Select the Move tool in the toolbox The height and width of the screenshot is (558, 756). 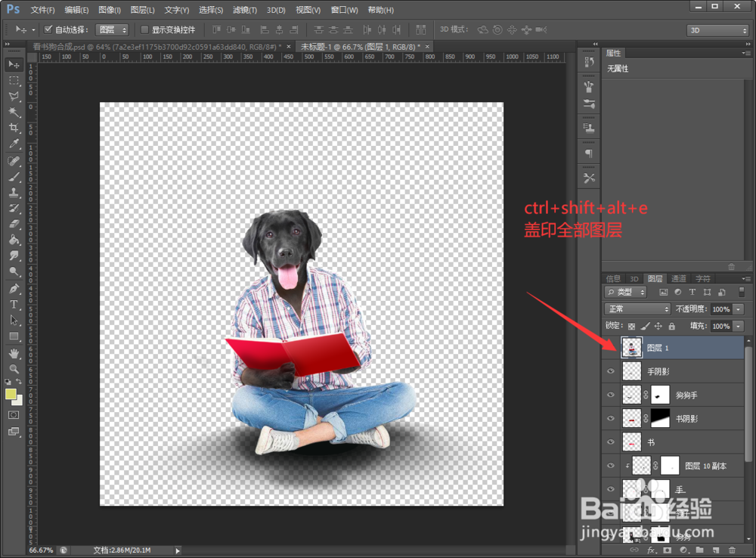[x=14, y=64]
